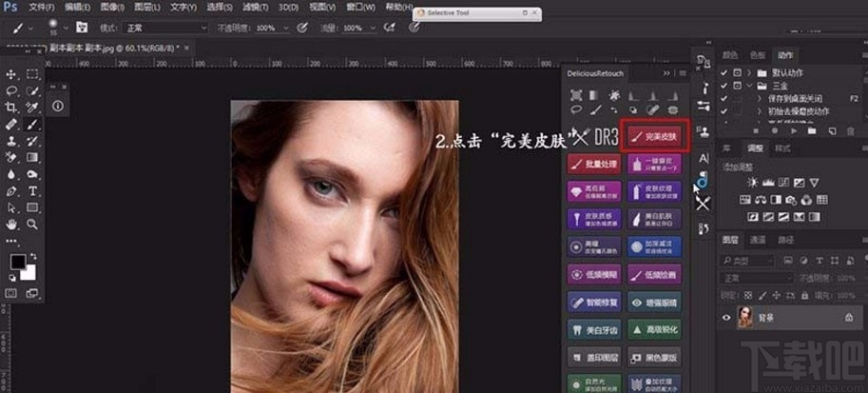Click the Vibrance triangle adjustment icon

(814, 183)
